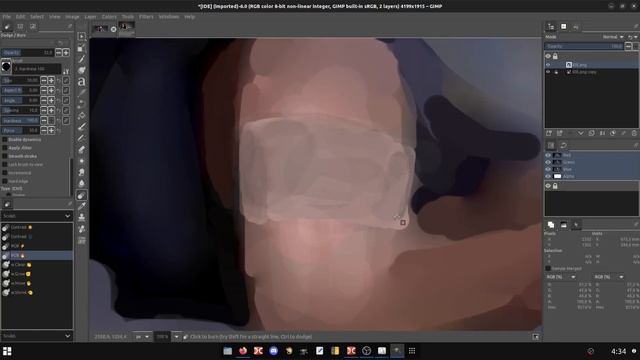Screen dimensions: 640x360
Task: Open the left RGB (%) dropdown
Action: point(561,277)
